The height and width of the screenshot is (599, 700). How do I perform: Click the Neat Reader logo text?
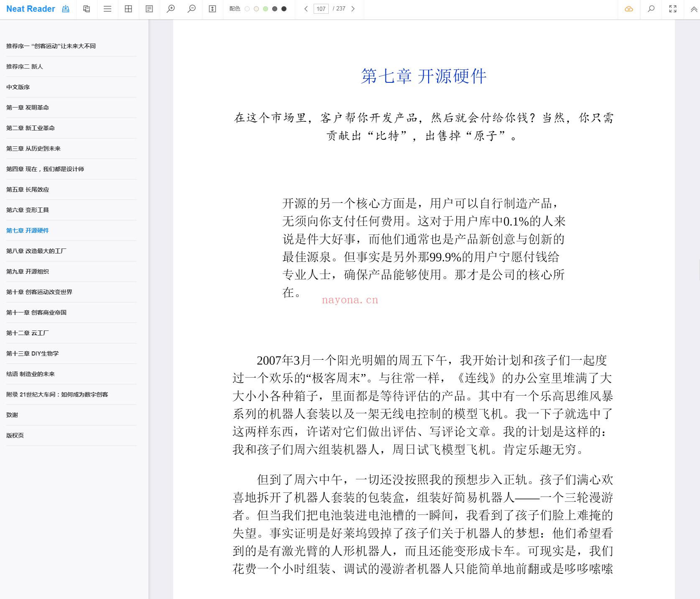pos(31,9)
